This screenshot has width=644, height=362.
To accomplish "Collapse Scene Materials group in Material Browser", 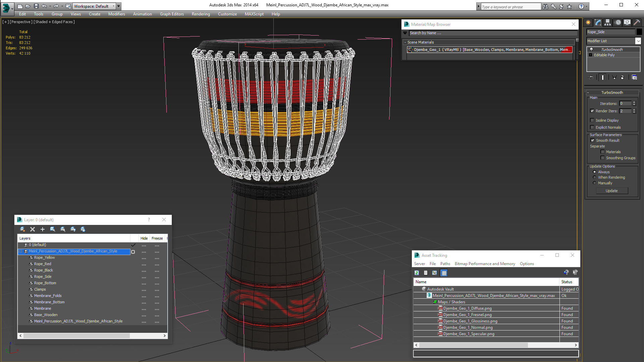I will (405, 43).
